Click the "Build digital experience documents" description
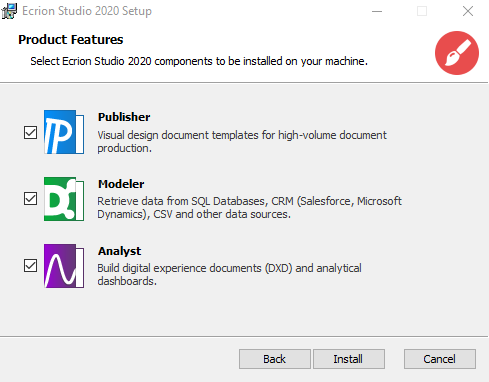Image resolution: width=489 pixels, height=382 pixels. 229,274
